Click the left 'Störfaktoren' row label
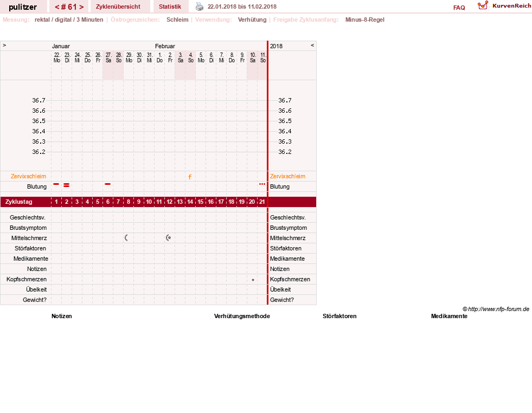The height and width of the screenshot is (413, 532). tap(30, 248)
